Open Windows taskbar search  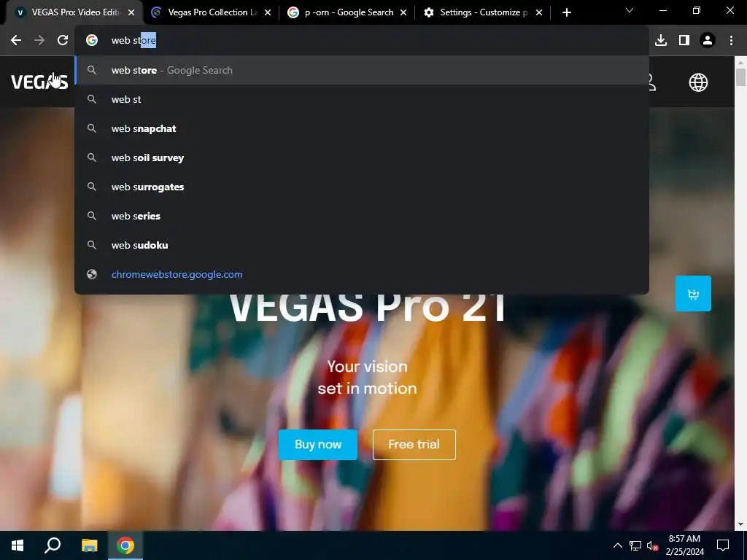coord(53,545)
